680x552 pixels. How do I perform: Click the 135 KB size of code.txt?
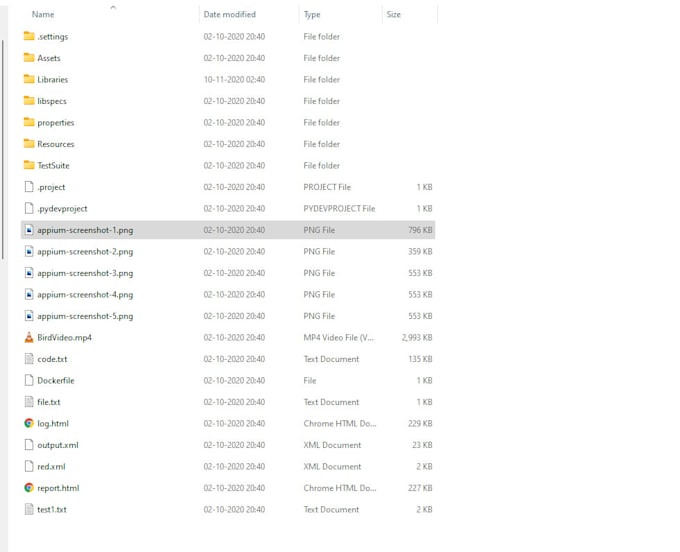(420, 359)
